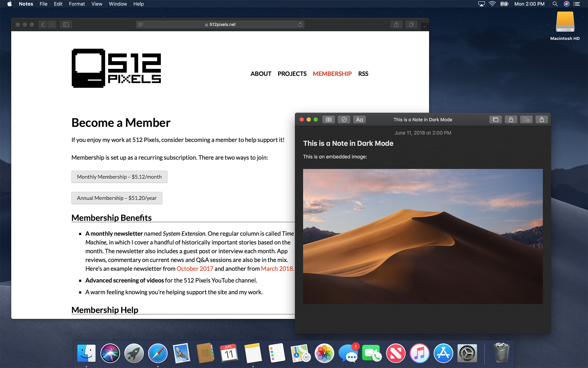This screenshot has width=588, height=368.
Task: Open the MEMBERSHIP page link
Action: (332, 74)
